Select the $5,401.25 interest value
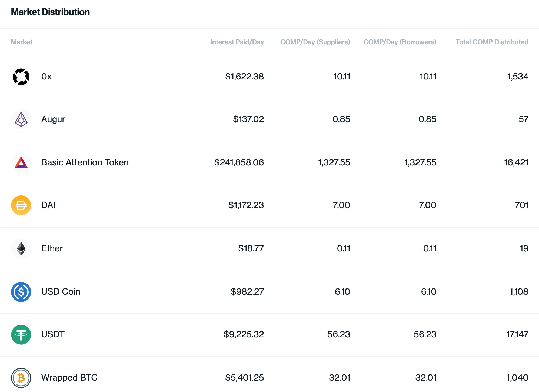 click(x=244, y=377)
